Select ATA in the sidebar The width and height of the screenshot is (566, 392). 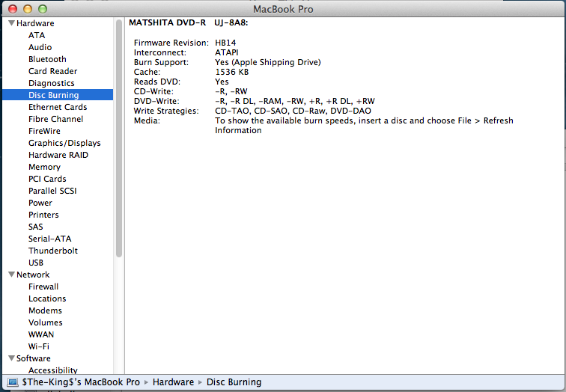tap(37, 35)
